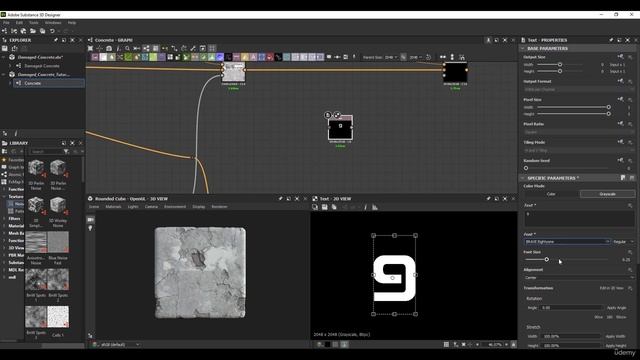Select the Cells 1 library thumbnail
This screenshot has height=360, width=640.
(58, 317)
